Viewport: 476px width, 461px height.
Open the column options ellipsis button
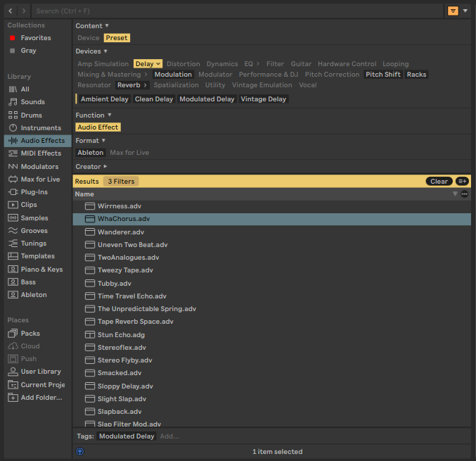click(x=465, y=194)
